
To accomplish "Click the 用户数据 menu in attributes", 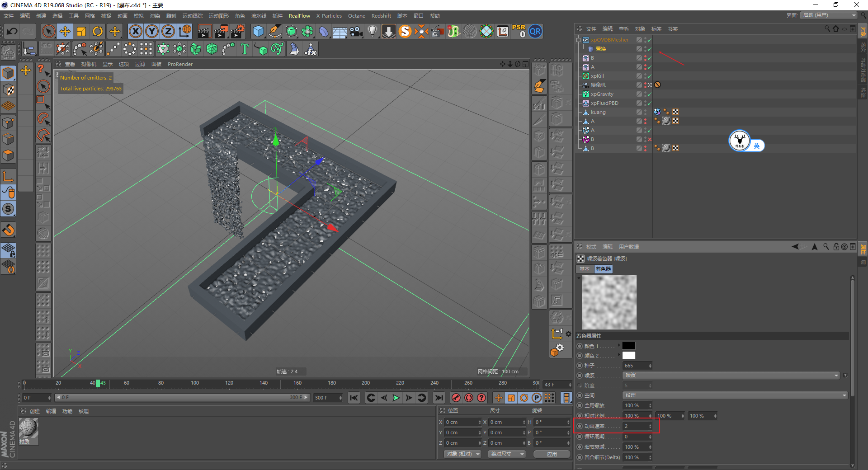I will [629, 247].
